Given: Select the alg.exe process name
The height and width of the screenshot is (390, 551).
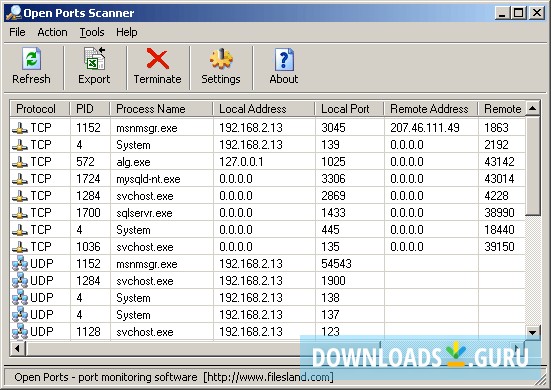Looking at the screenshot, I should click(x=133, y=162).
